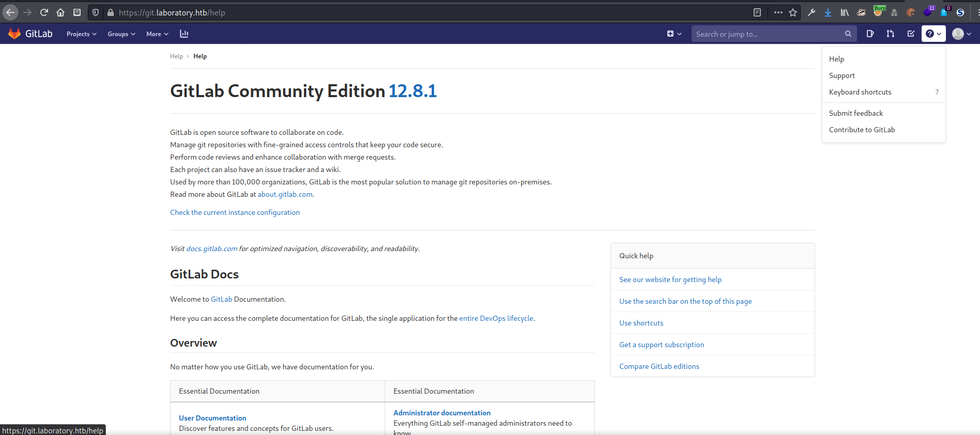The image size is (980, 435).
Task: Expand the Groups dropdown
Action: [121, 34]
